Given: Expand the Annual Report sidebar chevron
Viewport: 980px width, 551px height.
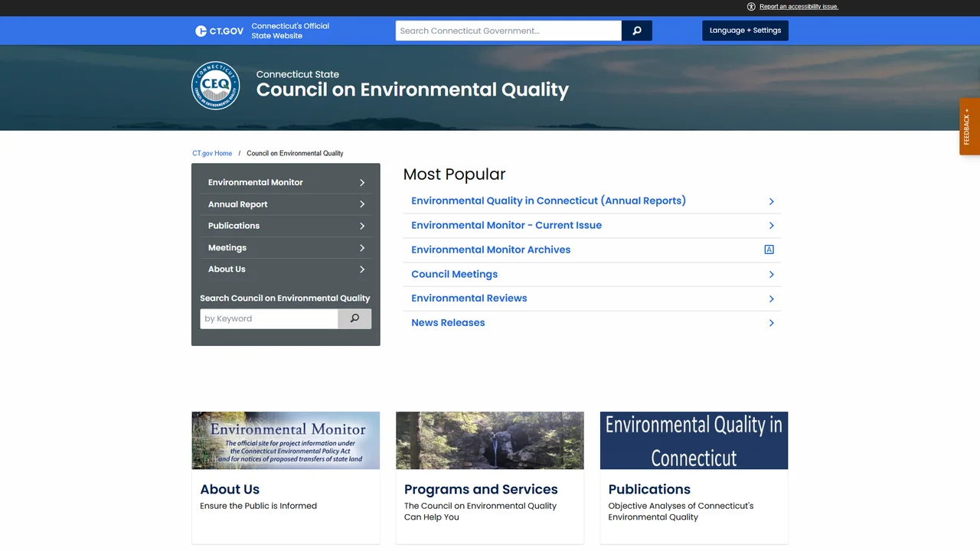Looking at the screenshot, I should click(362, 204).
